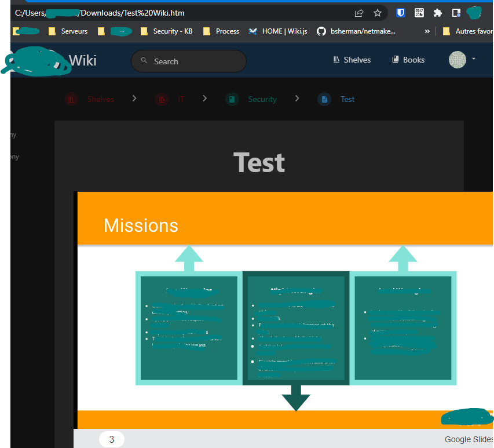Open the Bitwarden extension icon
Screen dimensions: 494x448
click(400, 12)
